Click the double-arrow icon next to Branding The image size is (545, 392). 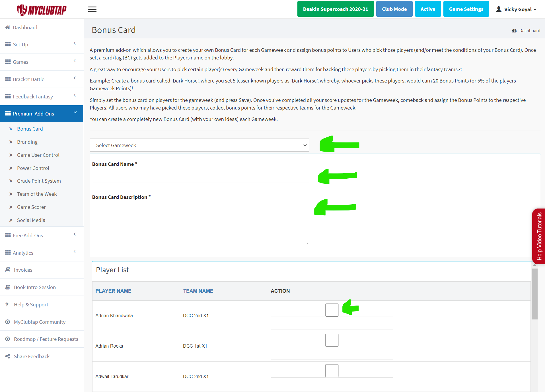11,142
